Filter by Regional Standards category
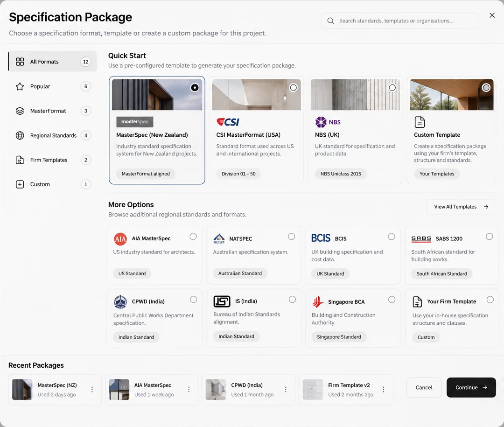The image size is (504, 427). [53, 135]
